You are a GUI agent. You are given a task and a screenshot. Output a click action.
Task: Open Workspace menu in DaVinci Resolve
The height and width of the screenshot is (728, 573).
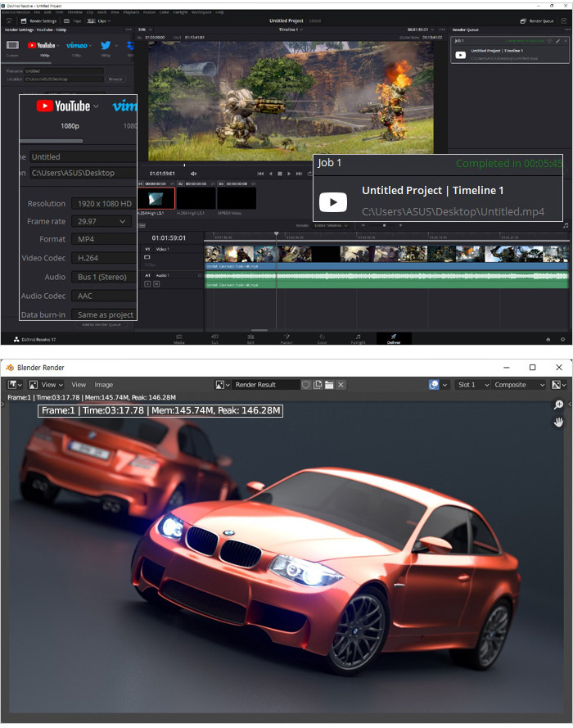click(201, 12)
